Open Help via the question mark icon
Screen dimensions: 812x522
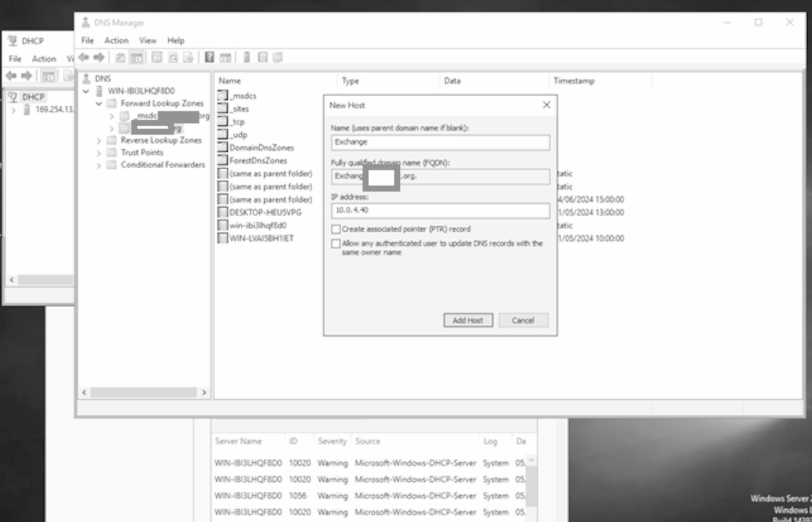point(209,57)
